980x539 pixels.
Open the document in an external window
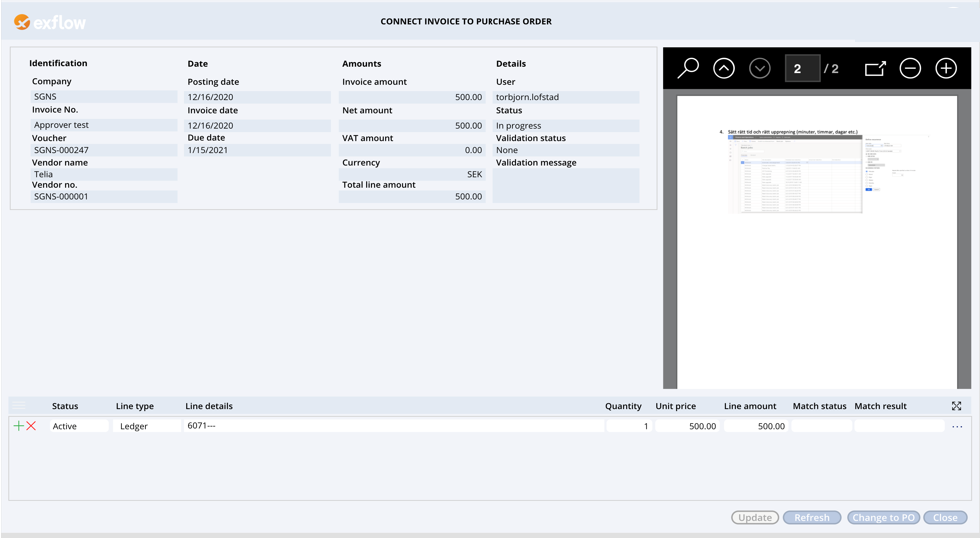pos(875,68)
